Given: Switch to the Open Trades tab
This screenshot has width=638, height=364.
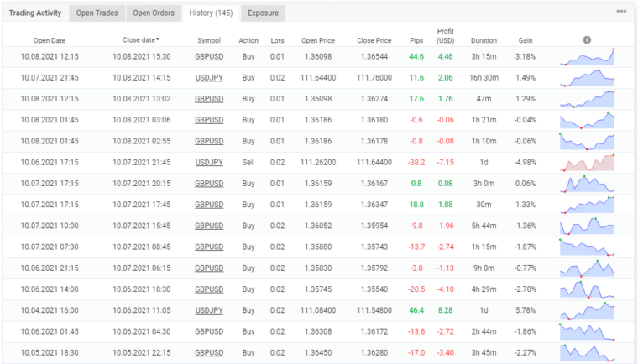Looking at the screenshot, I should [x=97, y=13].
